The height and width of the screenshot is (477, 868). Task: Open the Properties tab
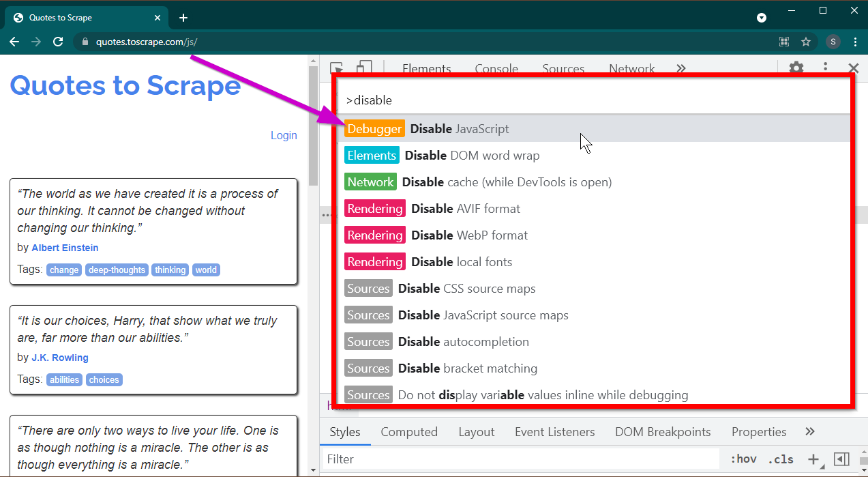[x=759, y=432]
